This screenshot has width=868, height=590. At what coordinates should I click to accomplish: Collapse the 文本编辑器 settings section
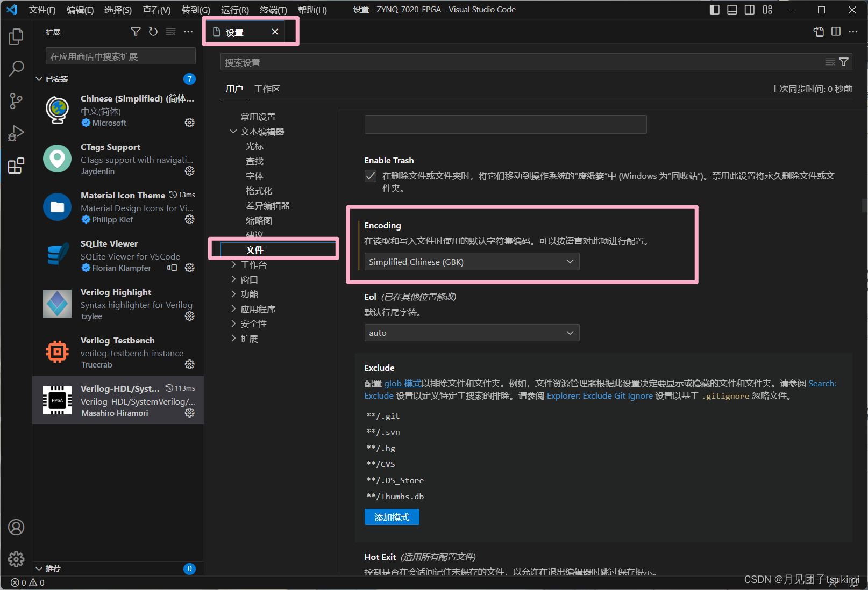point(233,131)
